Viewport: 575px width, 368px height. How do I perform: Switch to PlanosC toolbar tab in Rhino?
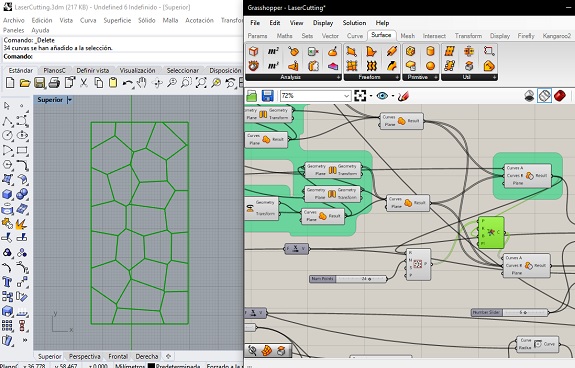click(54, 70)
